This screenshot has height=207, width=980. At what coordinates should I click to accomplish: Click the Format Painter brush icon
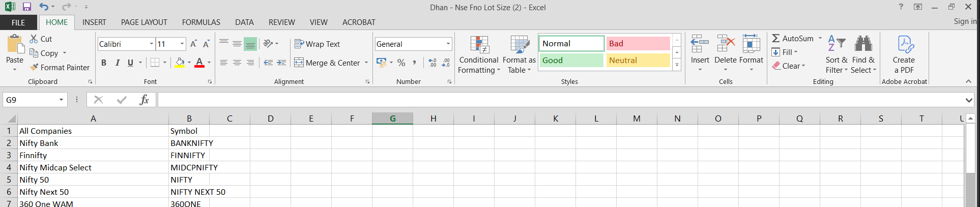click(x=34, y=67)
